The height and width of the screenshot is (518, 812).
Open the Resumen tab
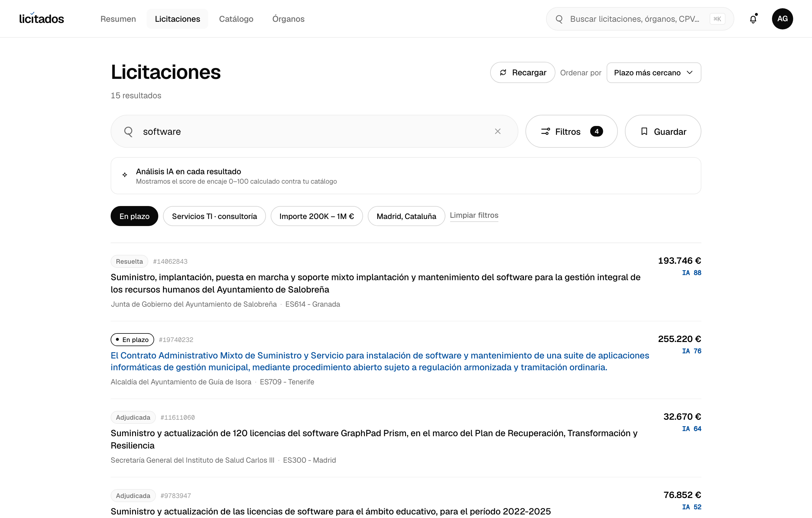coord(118,19)
